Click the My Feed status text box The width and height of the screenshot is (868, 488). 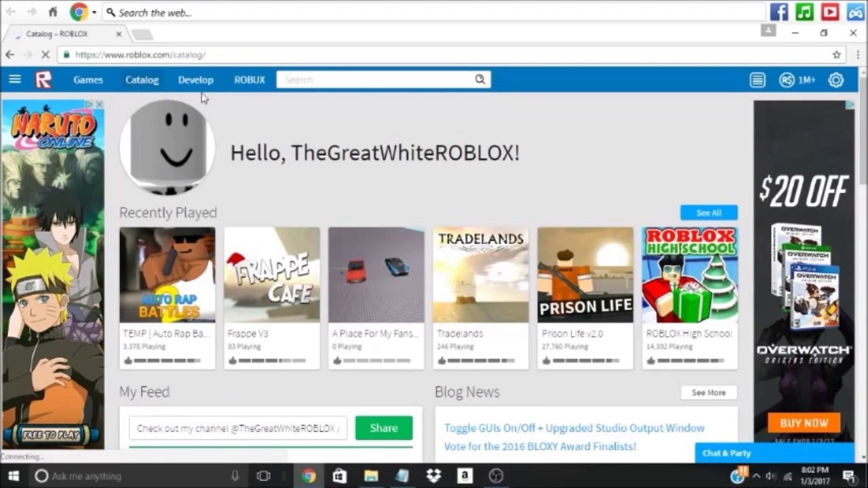coord(238,428)
